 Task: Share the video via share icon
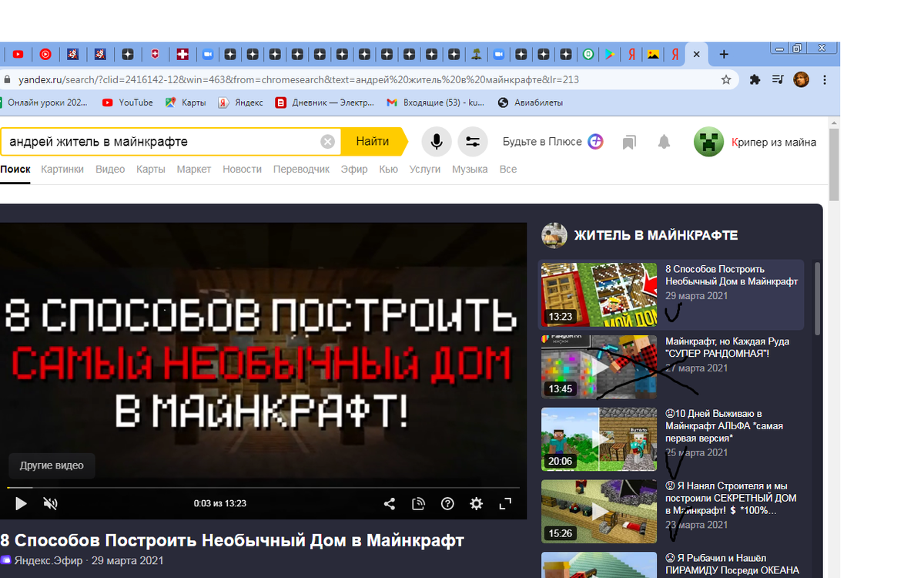pyautogui.click(x=389, y=504)
